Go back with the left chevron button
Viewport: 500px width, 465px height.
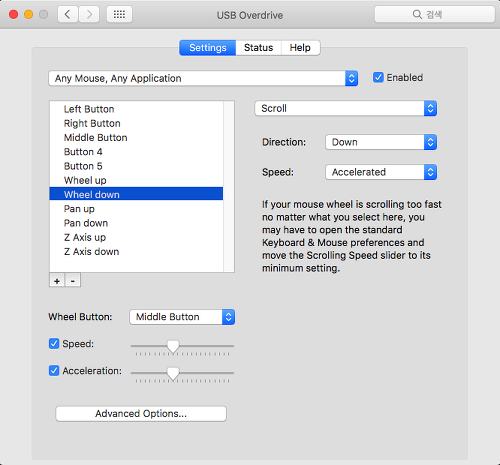(68, 14)
